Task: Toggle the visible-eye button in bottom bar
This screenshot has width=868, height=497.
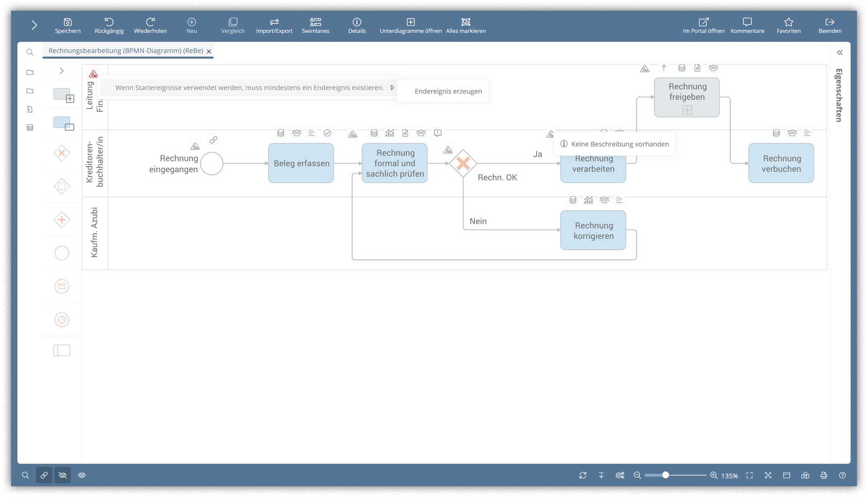Action: [x=82, y=475]
